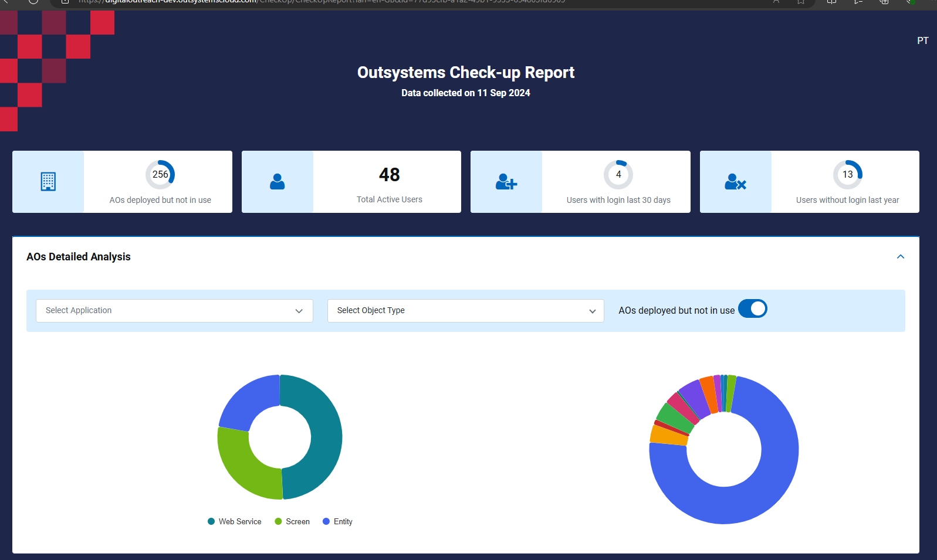
Task: Click the building icon on AOs card
Action: (x=48, y=182)
